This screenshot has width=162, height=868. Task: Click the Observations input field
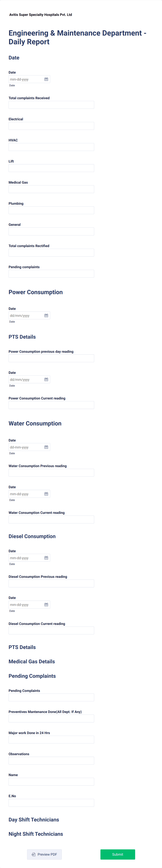[51, 761]
